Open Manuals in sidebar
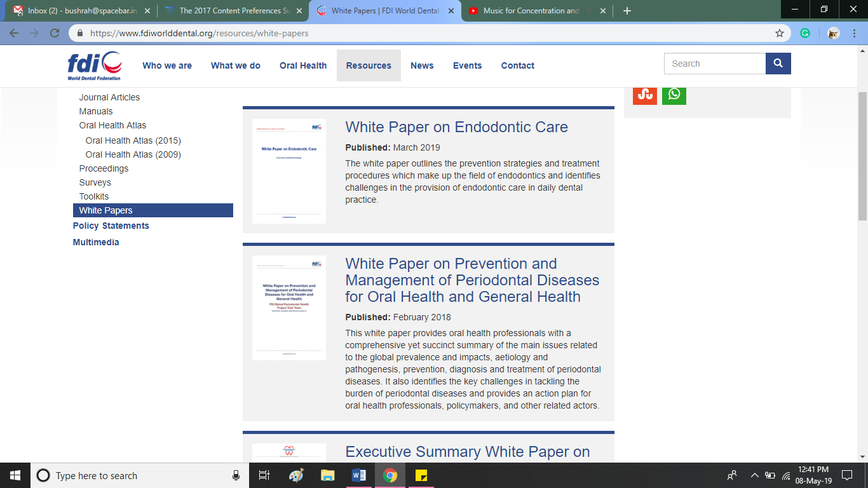 coord(96,111)
